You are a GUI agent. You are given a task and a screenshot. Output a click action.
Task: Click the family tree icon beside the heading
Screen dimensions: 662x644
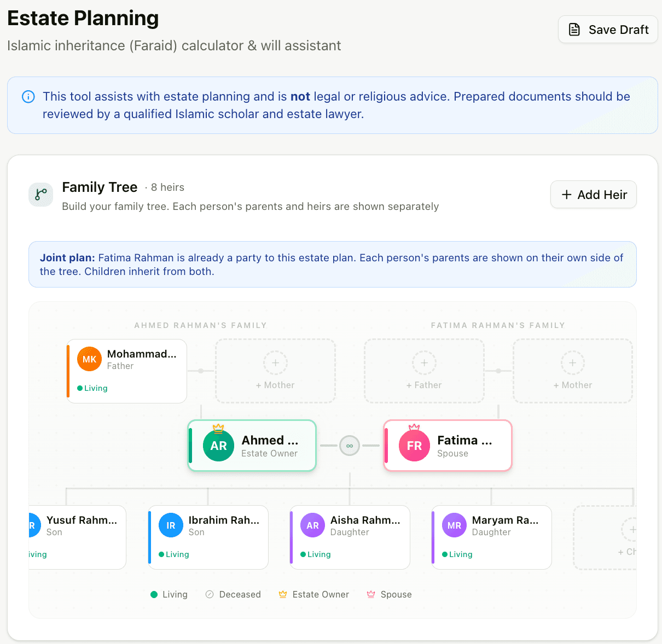point(41,194)
